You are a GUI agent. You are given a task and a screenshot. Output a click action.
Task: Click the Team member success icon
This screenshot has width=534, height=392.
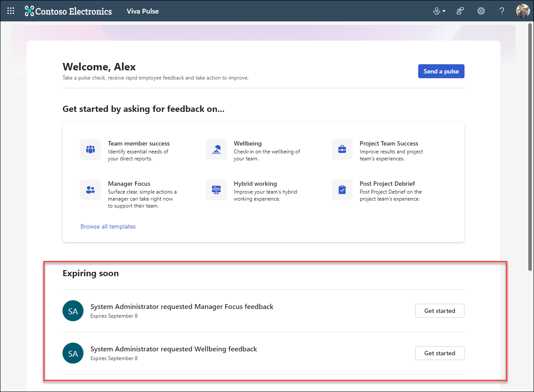click(90, 149)
